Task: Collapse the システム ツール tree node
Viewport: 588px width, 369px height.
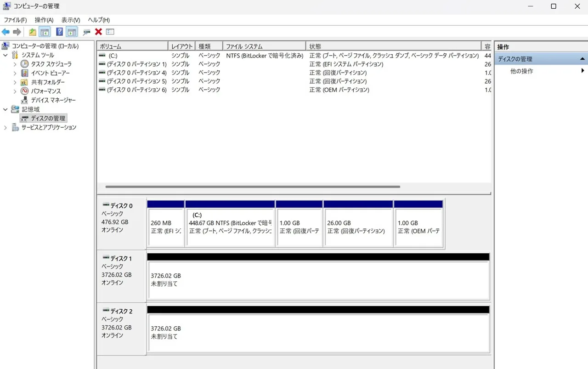Action: [6, 55]
